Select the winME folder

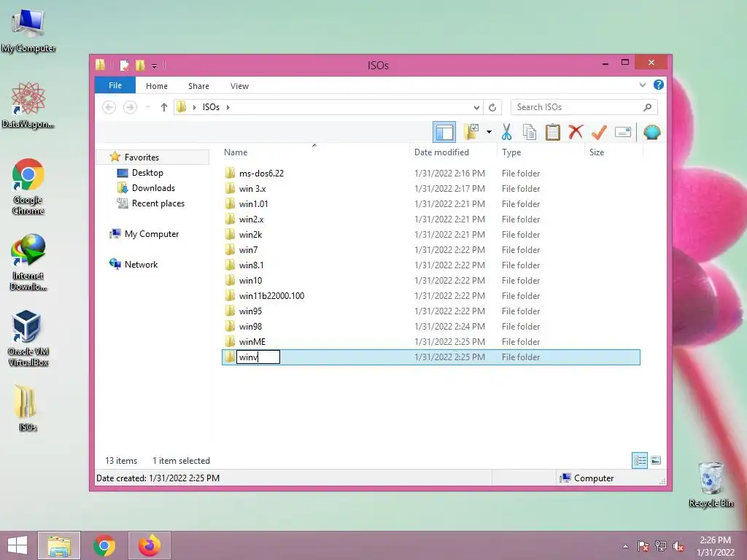[430, 341]
